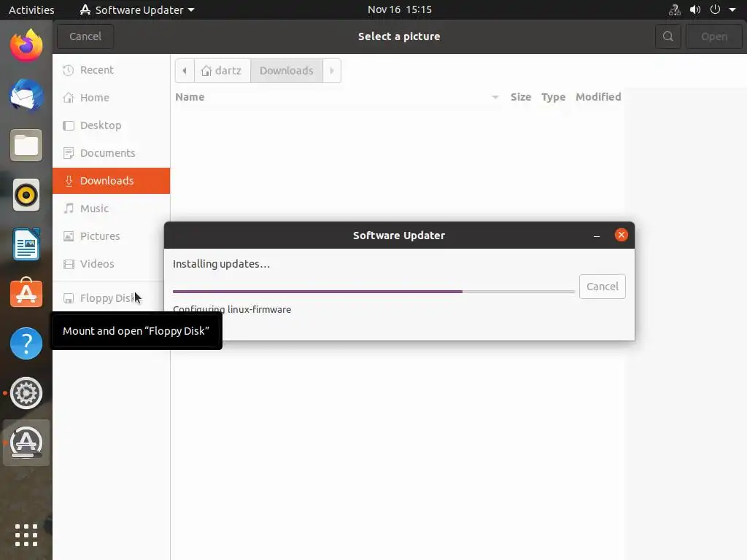The image size is (747, 560).
Task: Go back with the path left arrow
Action: pos(185,71)
